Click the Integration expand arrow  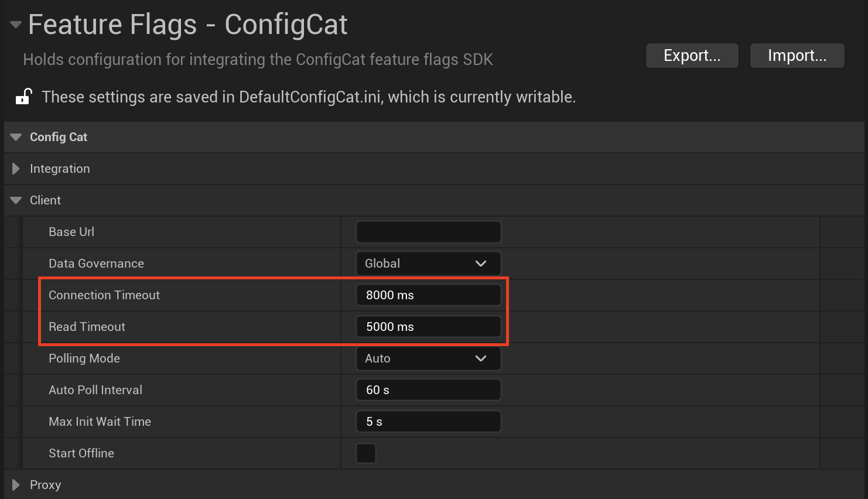point(15,169)
